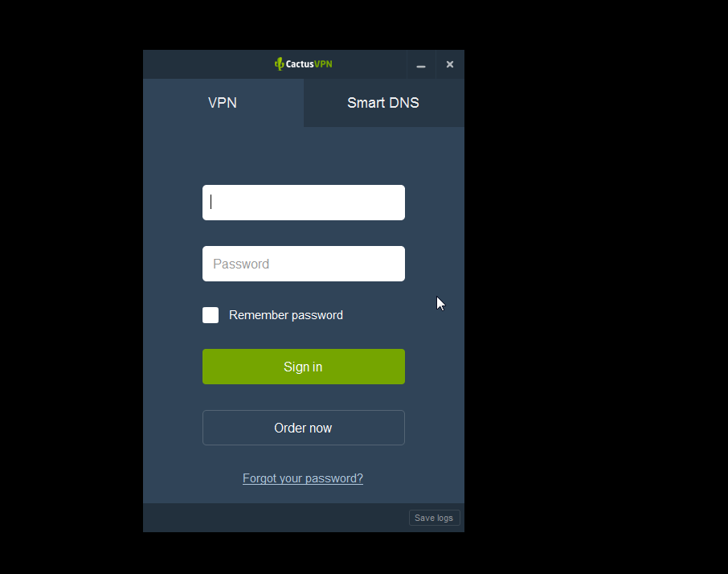Click the green cactus logo icon
Image resolution: width=728 pixels, height=574 pixels.
point(279,64)
